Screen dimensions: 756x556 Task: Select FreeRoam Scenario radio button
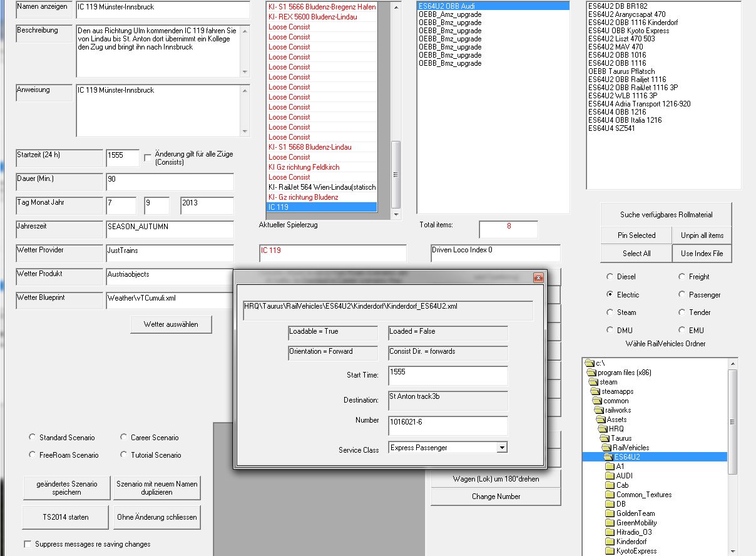click(x=33, y=455)
